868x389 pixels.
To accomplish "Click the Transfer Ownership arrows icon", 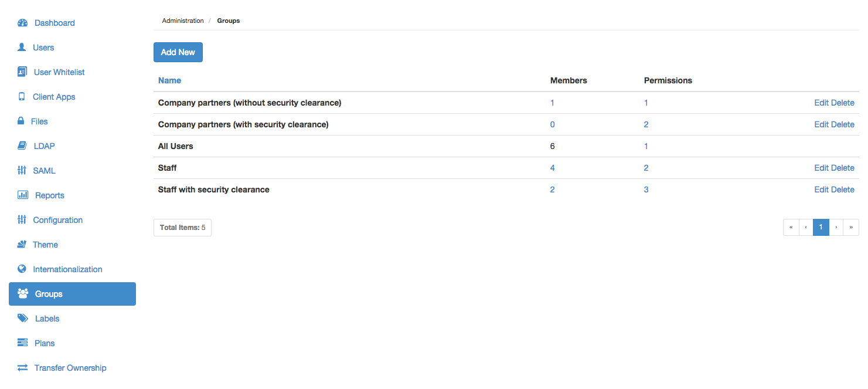I will (x=22, y=368).
